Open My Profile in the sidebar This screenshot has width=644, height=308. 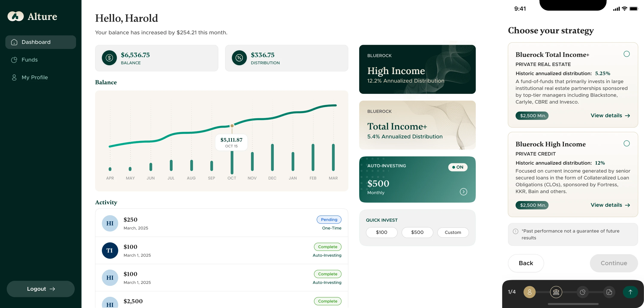point(41,78)
